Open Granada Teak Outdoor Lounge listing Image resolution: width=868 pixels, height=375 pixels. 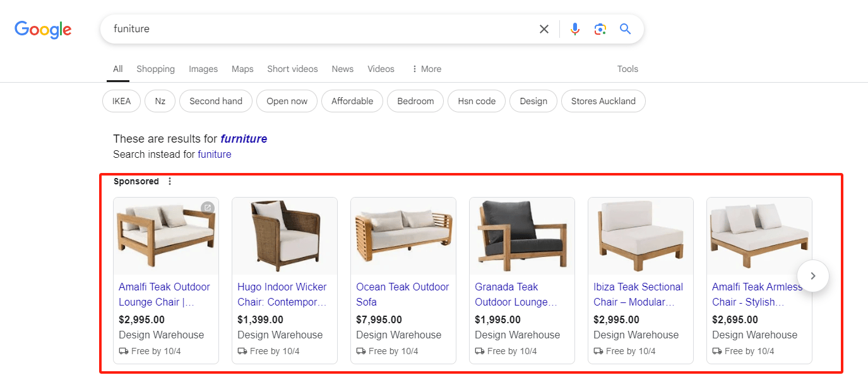pyautogui.click(x=516, y=294)
